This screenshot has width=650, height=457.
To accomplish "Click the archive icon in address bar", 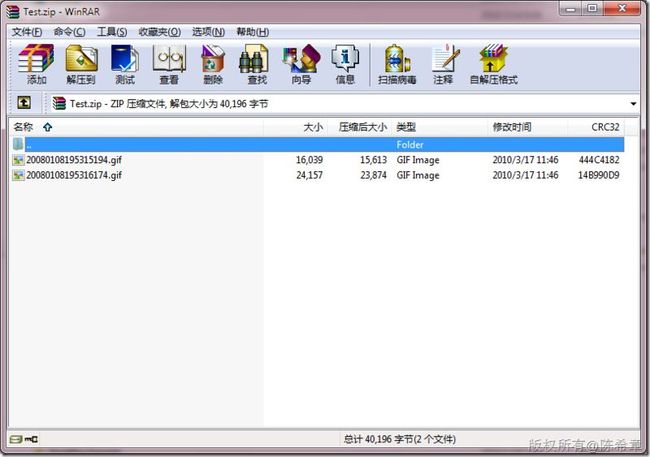I will click(59, 103).
